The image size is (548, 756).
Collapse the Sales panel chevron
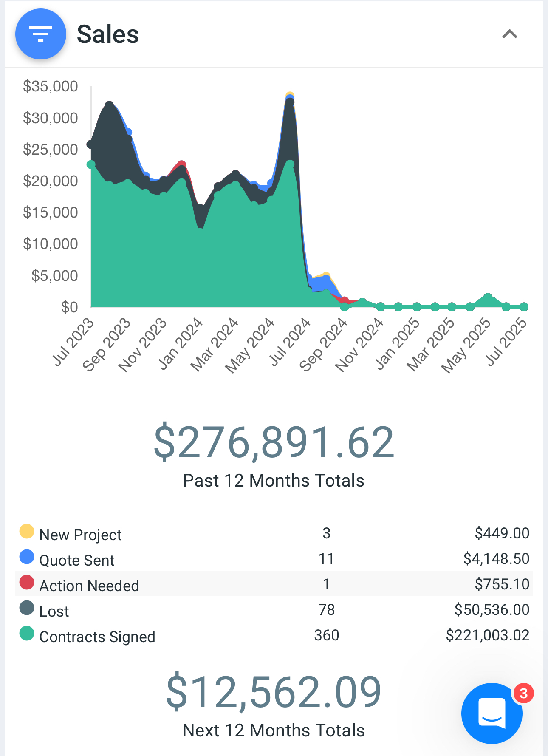point(509,34)
